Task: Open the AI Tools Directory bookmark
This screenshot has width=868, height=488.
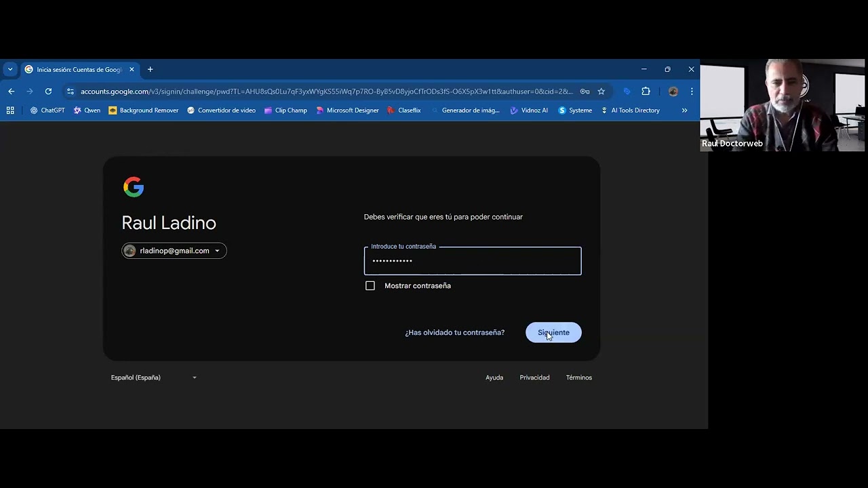Action: [x=630, y=110]
